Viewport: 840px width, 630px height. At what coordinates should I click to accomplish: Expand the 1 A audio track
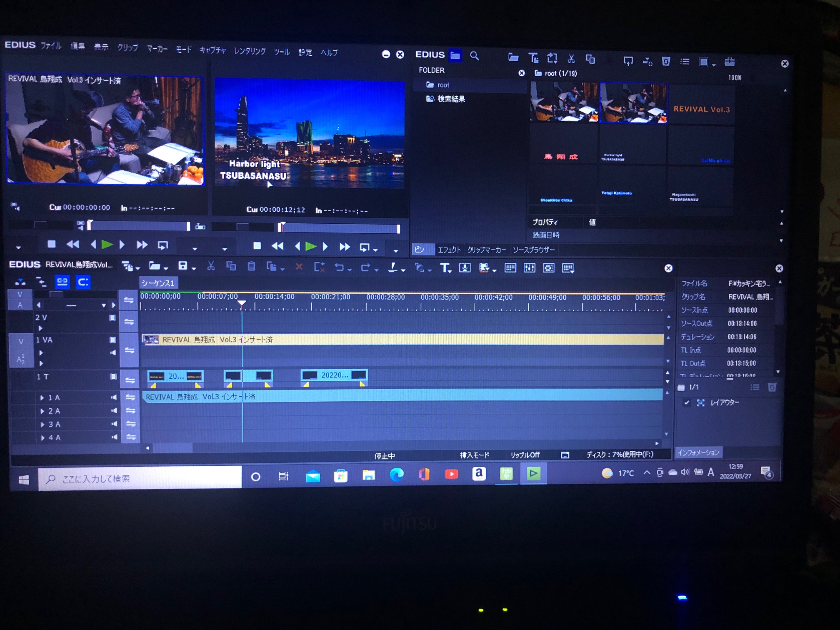point(42,398)
